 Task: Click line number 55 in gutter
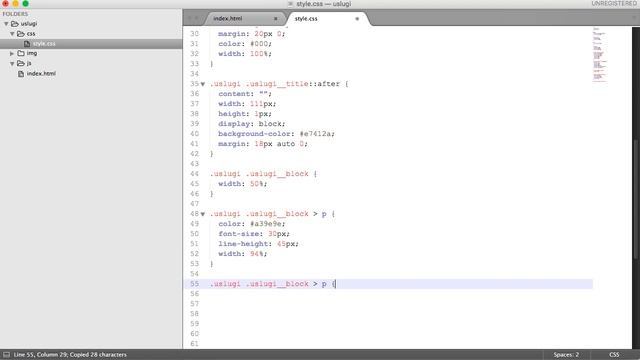194,284
